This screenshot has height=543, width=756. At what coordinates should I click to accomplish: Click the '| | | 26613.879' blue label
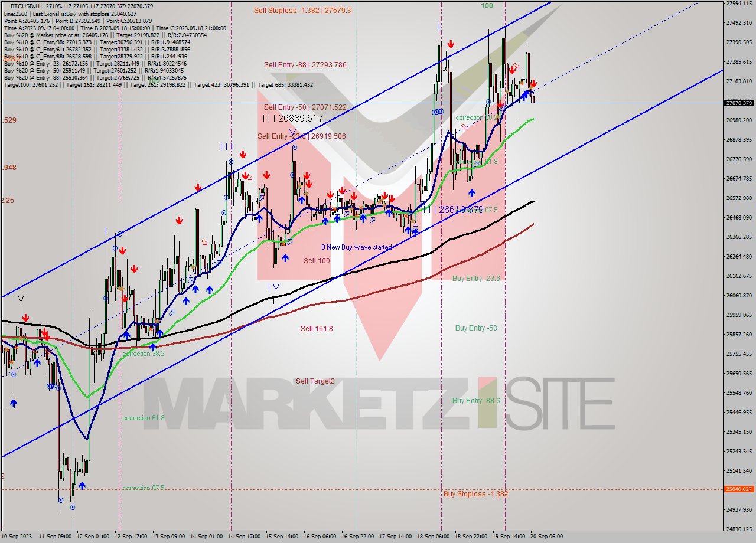tap(454, 210)
